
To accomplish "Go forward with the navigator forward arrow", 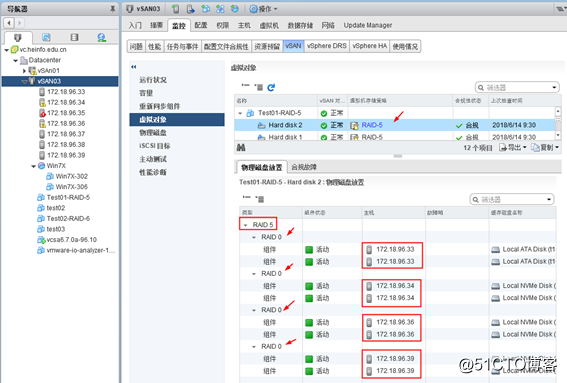I will click(x=19, y=23).
